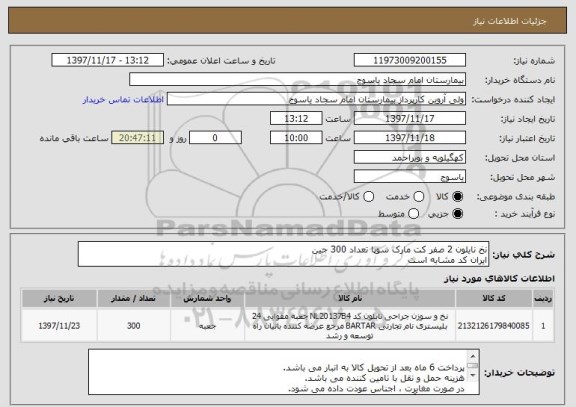
Task: Click the نام کالا column header
Action: click(350, 298)
